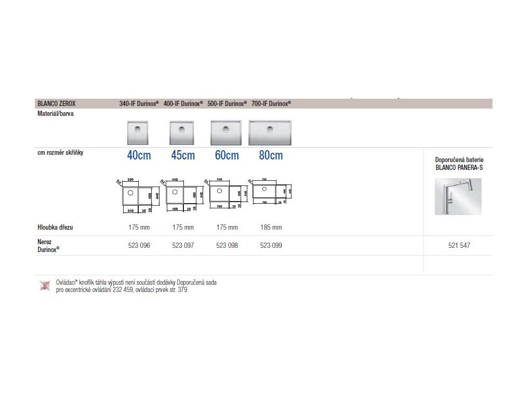Click the 'Nerez Durinox' row label
The width and height of the screenshot is (532, 399).
tap(48, 246)
